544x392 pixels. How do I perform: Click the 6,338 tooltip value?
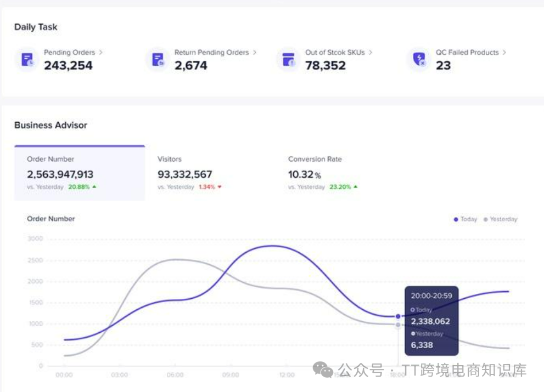(x=422, y=345)
